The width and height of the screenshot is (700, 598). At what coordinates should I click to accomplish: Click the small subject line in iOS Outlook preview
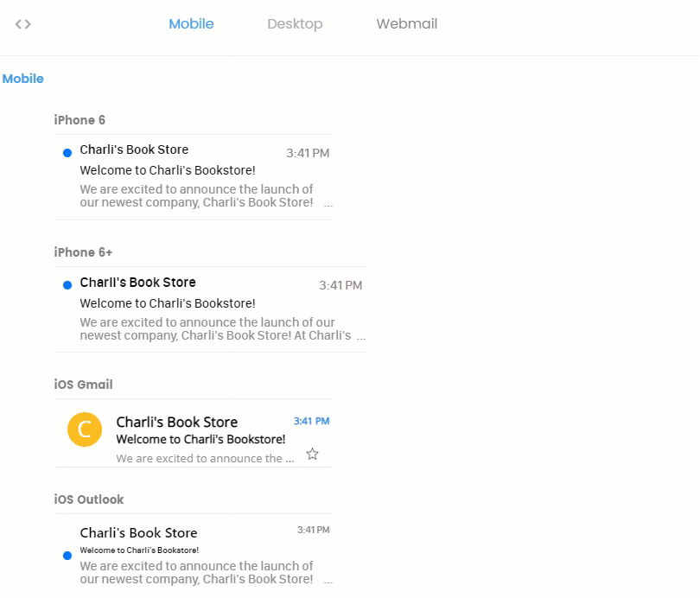click(139, 550)
